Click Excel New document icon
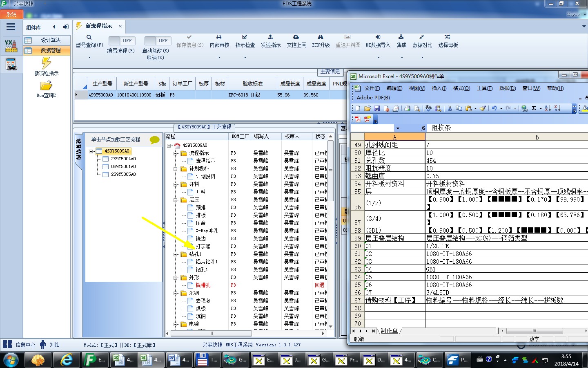The height and width of the screenshot is (368, 588). coord(358,108)
